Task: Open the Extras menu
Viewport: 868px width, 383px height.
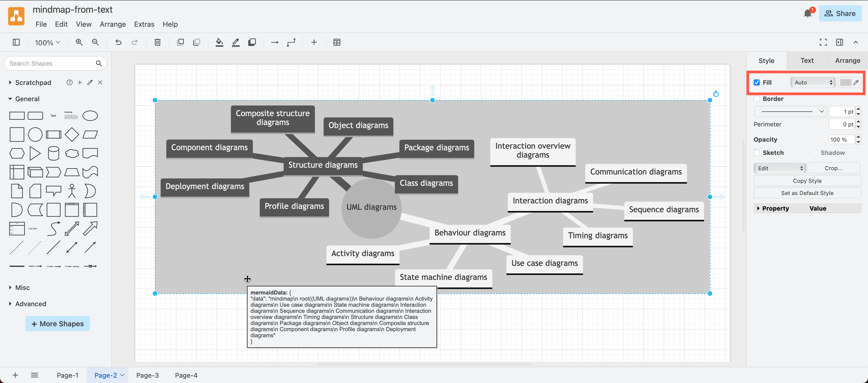Action: 144,24
